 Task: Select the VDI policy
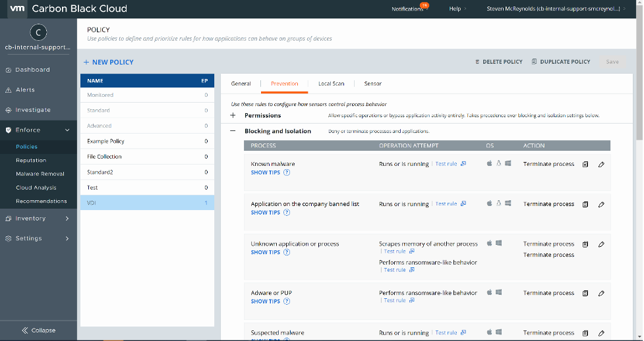coord(147,203)
